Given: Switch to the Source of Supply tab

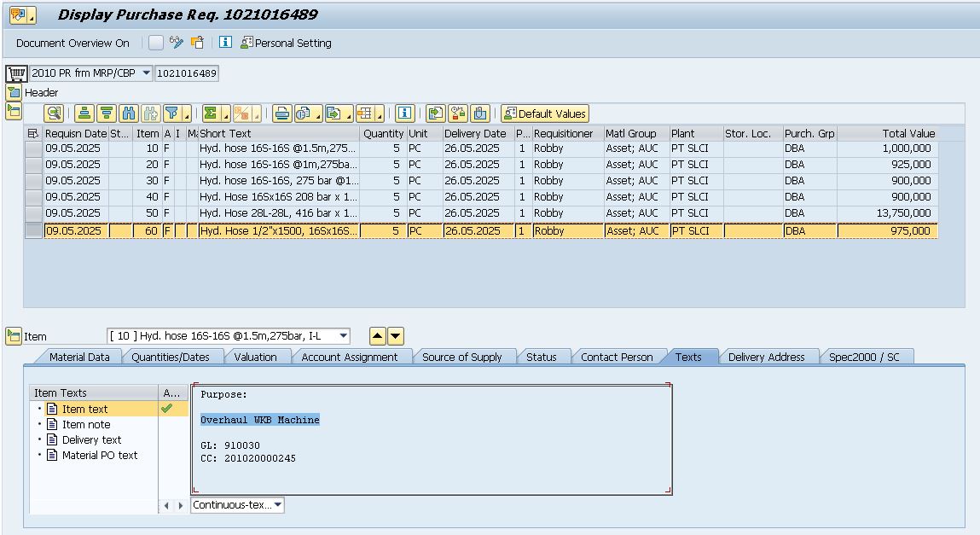Looking at the screenshot, I should pos(462,357).
